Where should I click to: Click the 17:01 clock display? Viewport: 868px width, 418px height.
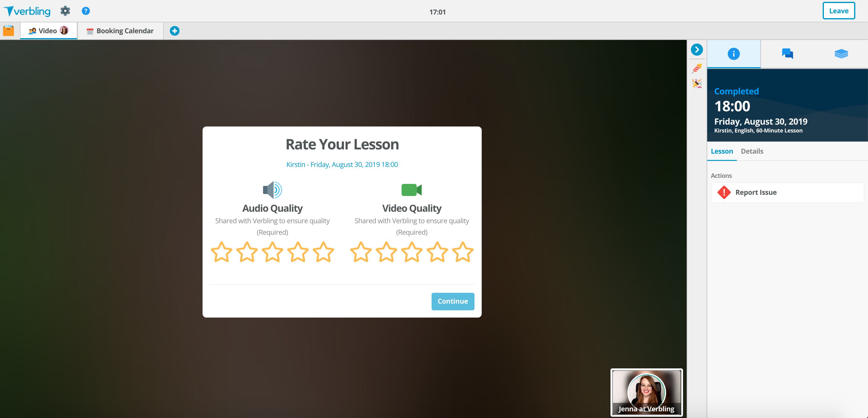click(437, 12)
